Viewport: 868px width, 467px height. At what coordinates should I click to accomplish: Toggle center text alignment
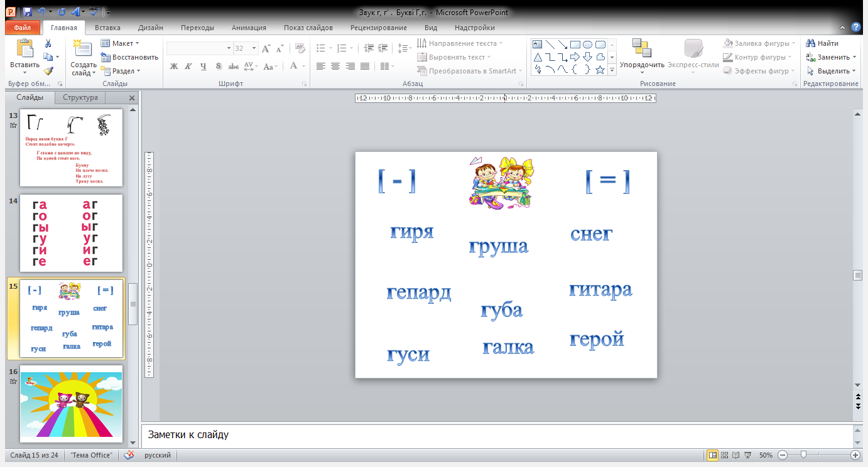pos(335,67)
